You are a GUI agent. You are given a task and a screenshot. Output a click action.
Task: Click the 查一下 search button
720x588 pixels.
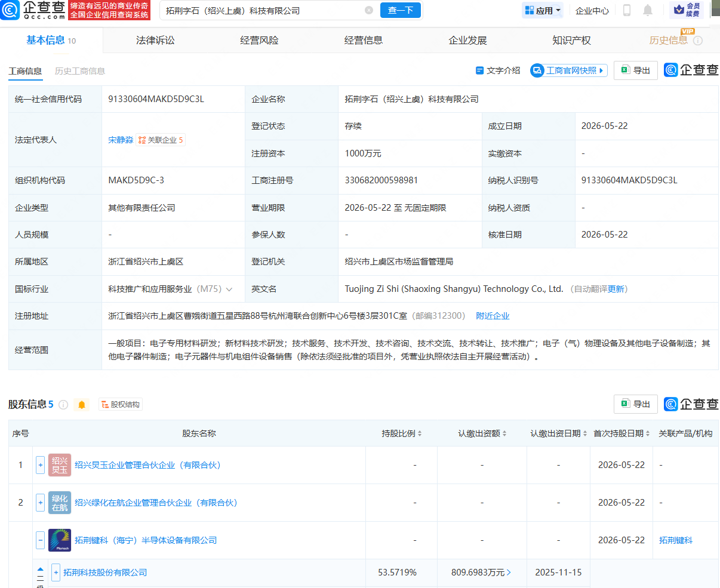click(401, 10)
